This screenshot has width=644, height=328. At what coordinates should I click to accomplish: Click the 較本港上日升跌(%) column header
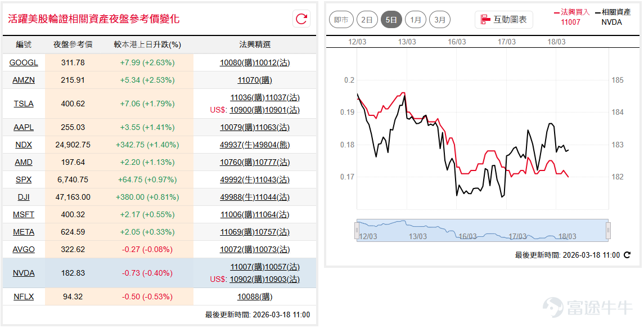147,44
